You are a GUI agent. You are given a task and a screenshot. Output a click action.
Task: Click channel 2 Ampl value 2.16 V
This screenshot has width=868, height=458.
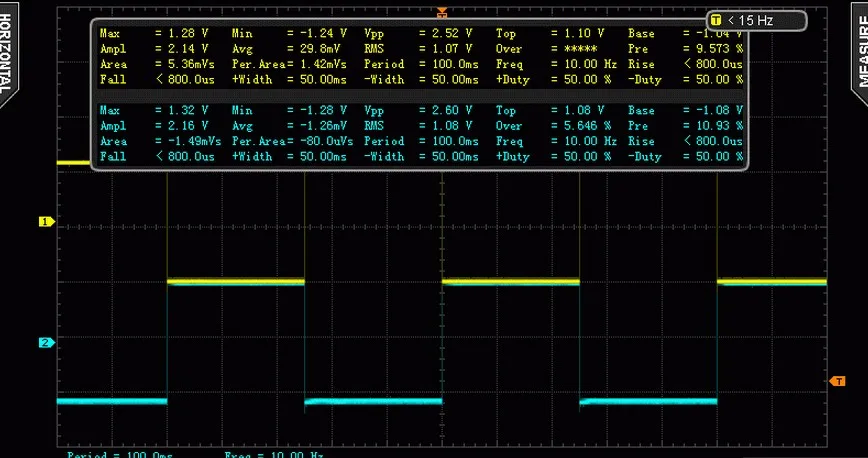(189, 126)
